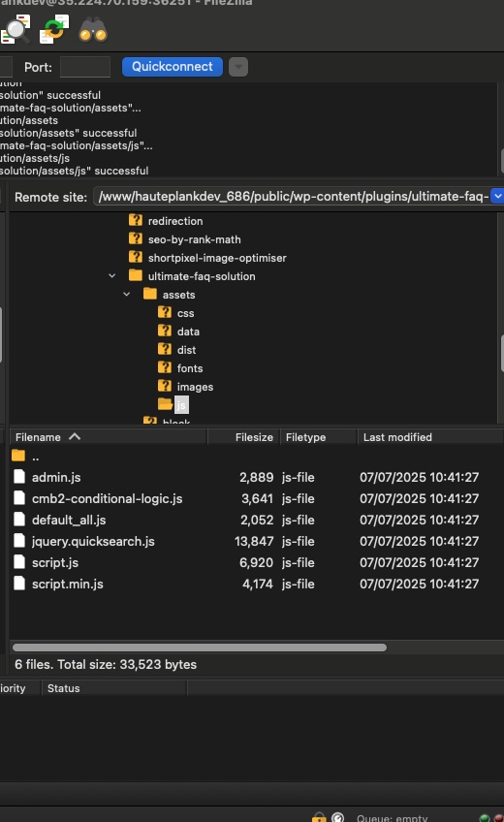
Task: Click the parent directory '..' folder icon
Action: coord(18,456)
